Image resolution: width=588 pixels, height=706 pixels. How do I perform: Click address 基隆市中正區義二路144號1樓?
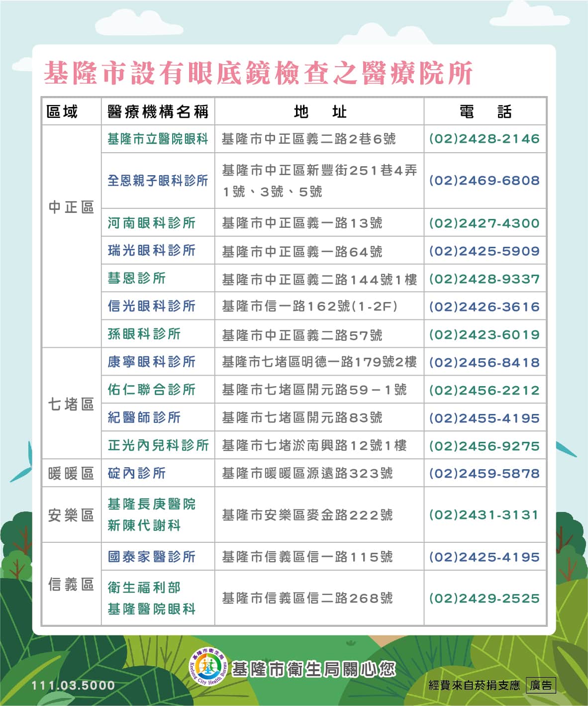coord(319,279)
